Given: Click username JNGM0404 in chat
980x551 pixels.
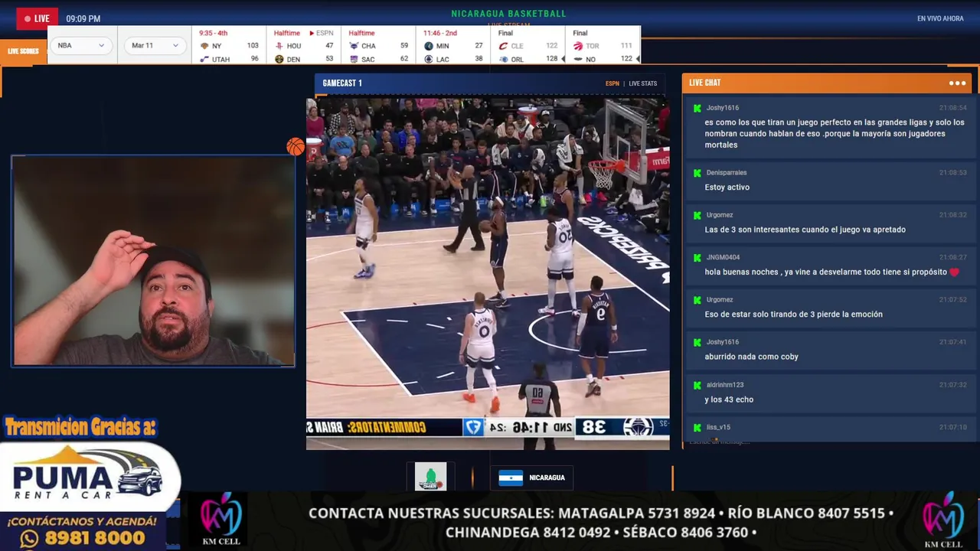Looking at the screenshot, I should point(723,257).
